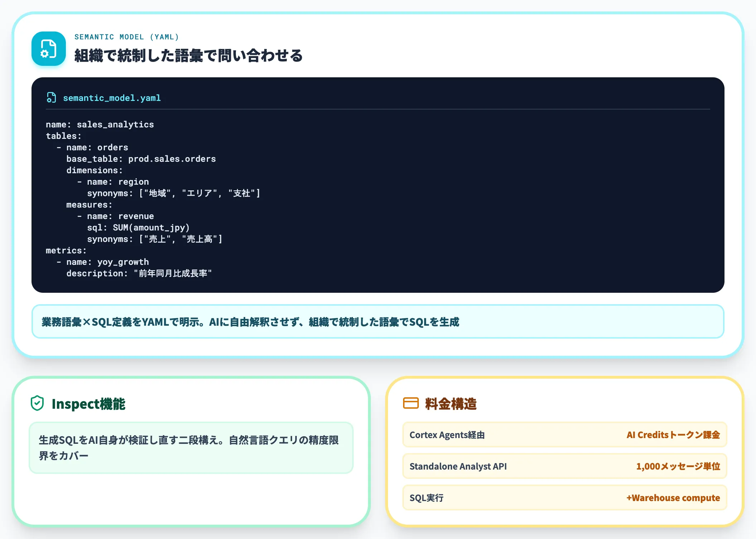Click code line - name: orders
The height and width of the screenshot is (539, 756).
click(x=92, y=147)
